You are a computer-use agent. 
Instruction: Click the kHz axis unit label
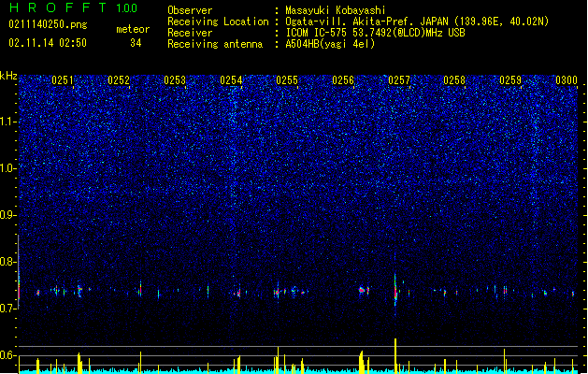8,76
